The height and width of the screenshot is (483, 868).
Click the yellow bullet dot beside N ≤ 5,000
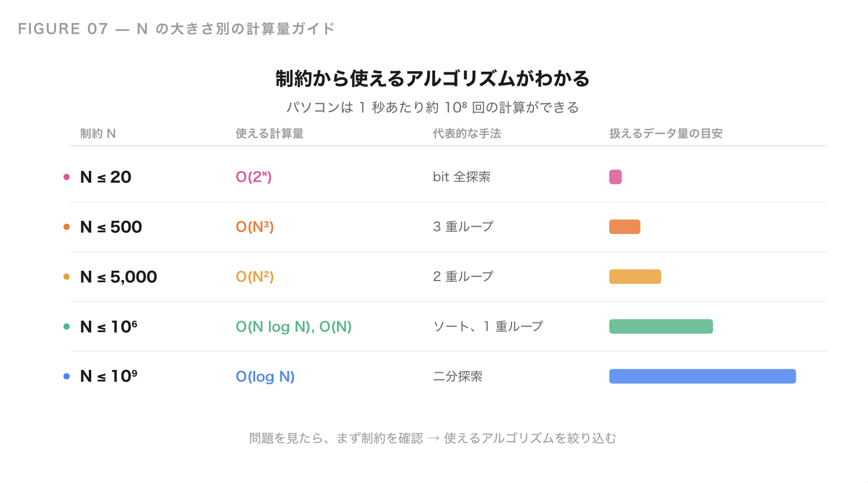coord(67,276)
